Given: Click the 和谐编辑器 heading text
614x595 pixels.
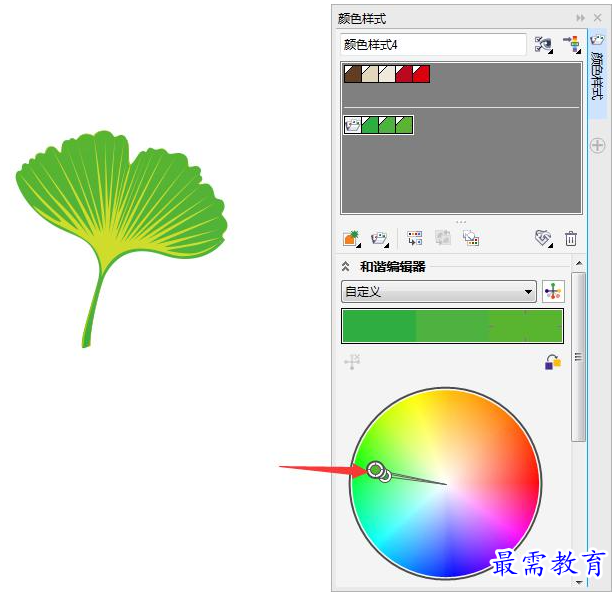Looking at the screenshot, I should (393, 267).
